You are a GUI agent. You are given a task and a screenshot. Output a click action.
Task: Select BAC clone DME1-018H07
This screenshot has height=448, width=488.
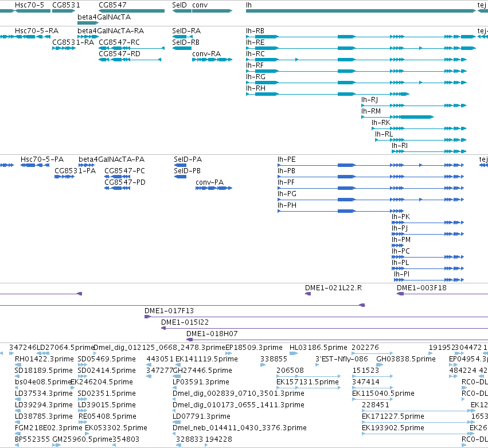(x=212, y=334)
